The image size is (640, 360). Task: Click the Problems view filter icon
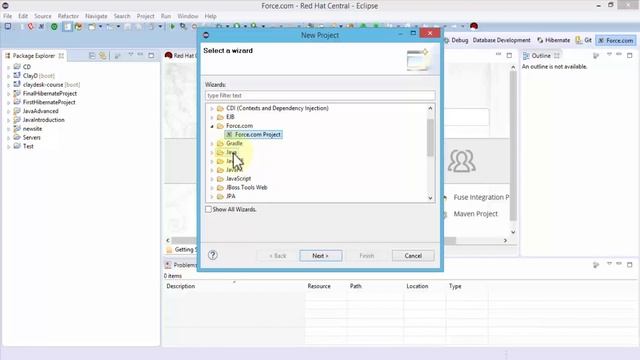point(596,265)
